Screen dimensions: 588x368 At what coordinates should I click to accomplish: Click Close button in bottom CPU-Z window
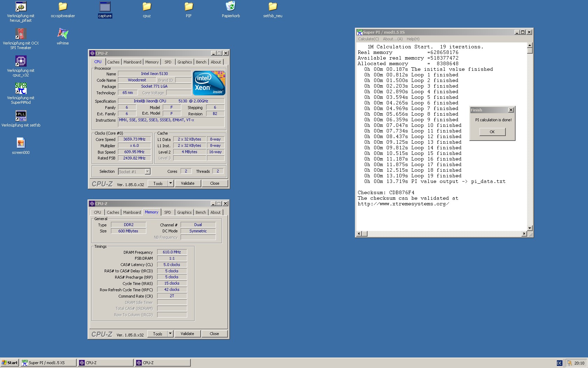point(214,334)
